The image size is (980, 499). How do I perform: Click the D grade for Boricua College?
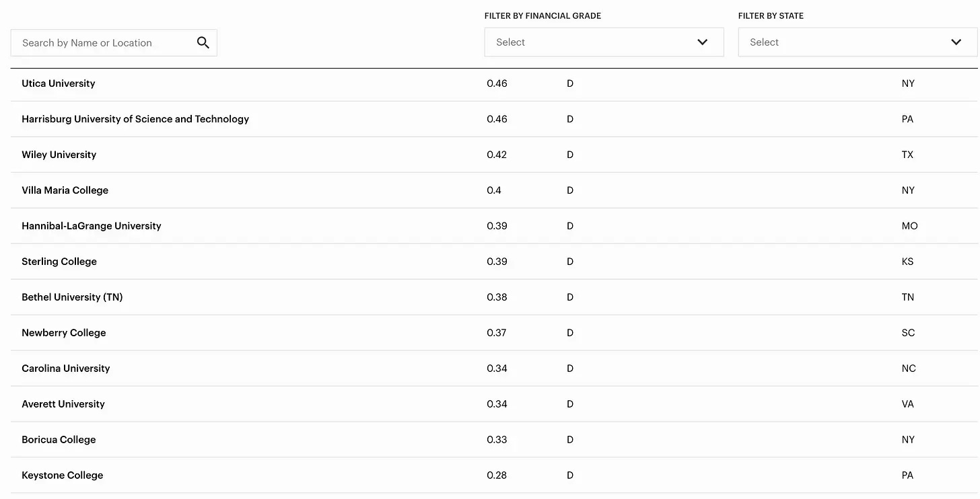[570, 440]
